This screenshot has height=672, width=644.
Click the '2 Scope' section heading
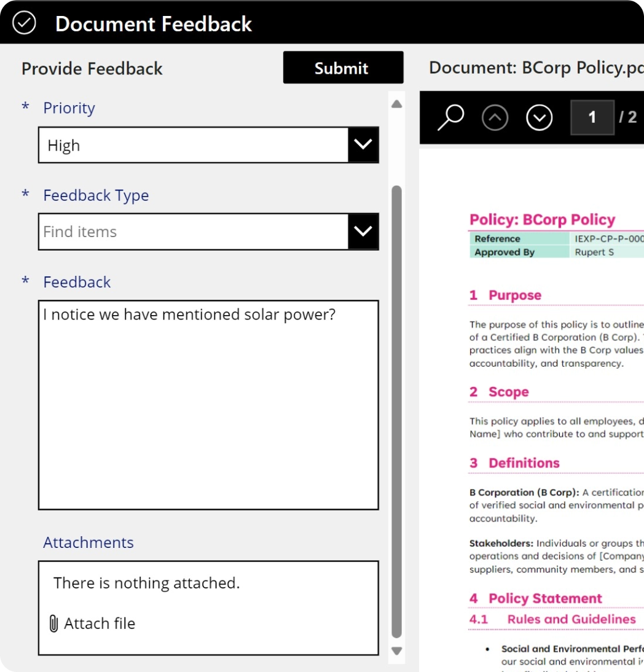click(x=499, y=392)
